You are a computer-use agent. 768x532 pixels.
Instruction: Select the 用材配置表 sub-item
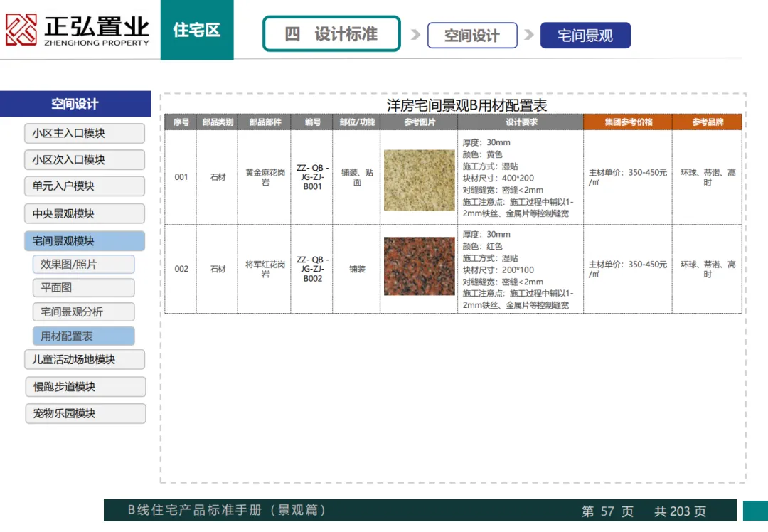(x=84, y=336)
